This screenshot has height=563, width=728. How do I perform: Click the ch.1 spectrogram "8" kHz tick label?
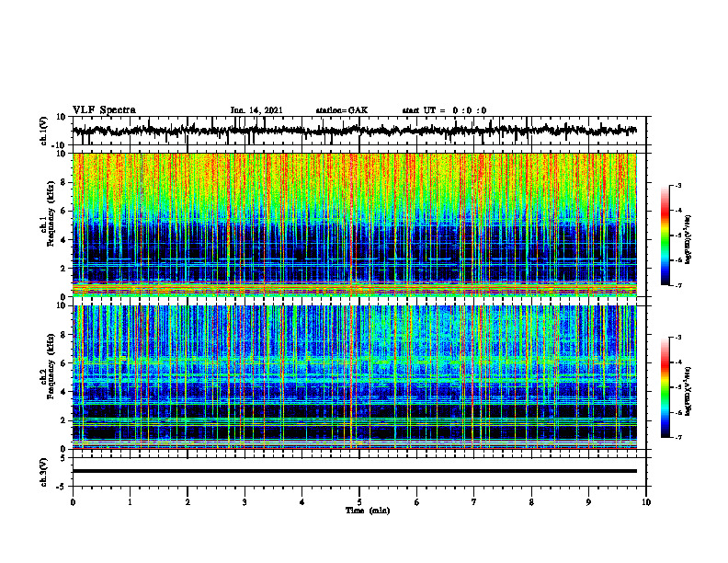[64, 182]
